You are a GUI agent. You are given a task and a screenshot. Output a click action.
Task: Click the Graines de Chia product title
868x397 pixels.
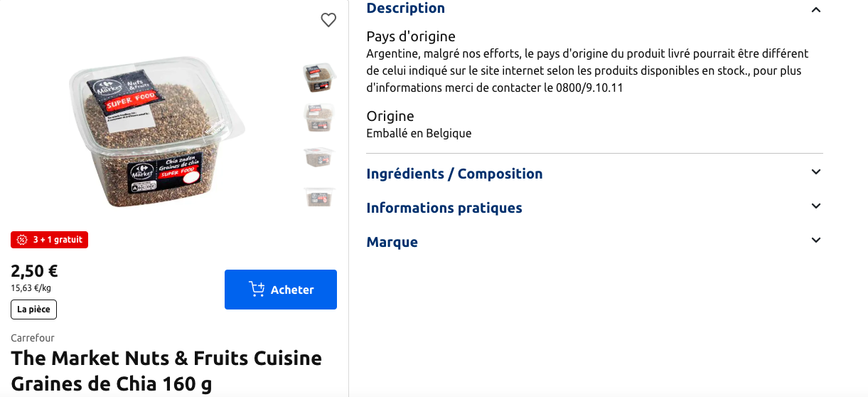click(166, 370)
